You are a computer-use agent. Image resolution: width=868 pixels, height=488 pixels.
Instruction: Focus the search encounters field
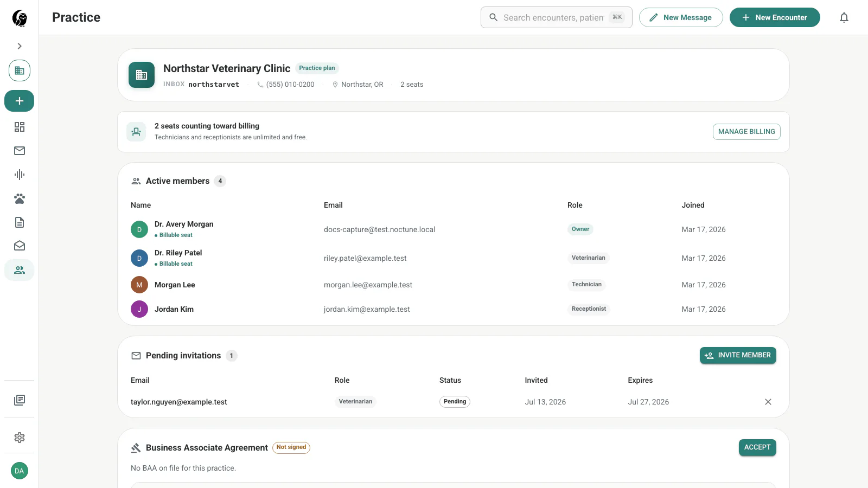(x=557, y=17)
